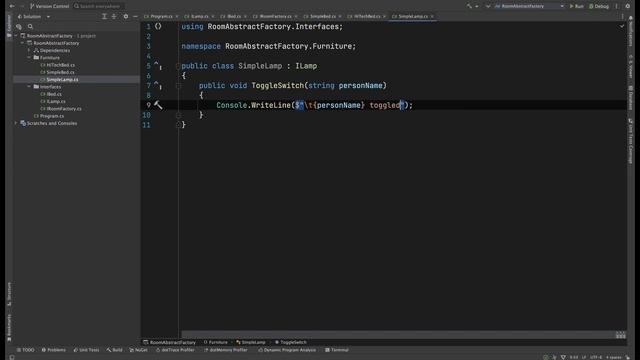Click the back navigation arrow
This screenshot has height=360, width=640.
(12, 6)
